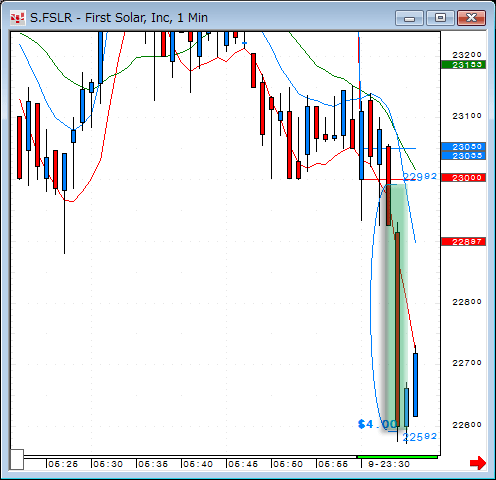
Task: Click the 05:25 time axis label
Action: tap(63, 464)
